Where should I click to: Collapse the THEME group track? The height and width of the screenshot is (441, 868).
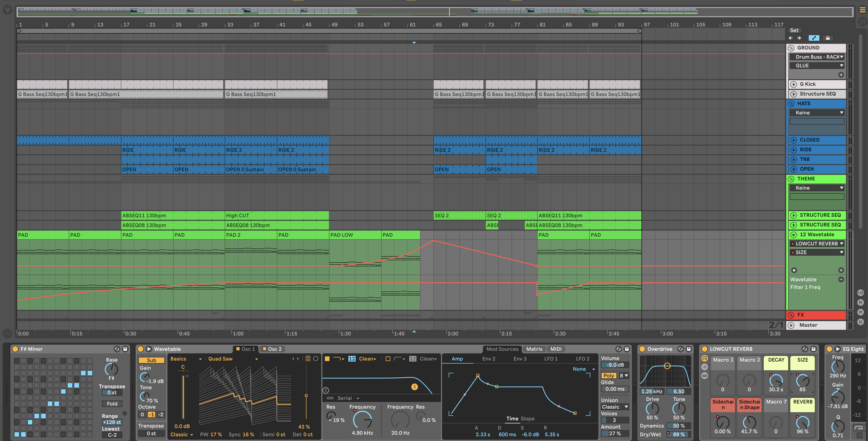click(791, 179)
